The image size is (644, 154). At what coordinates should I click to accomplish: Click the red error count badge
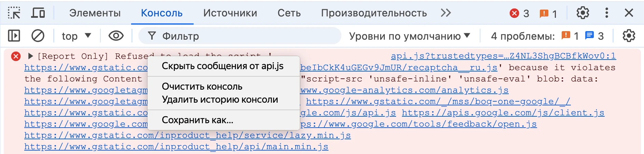tap(519, 13)
